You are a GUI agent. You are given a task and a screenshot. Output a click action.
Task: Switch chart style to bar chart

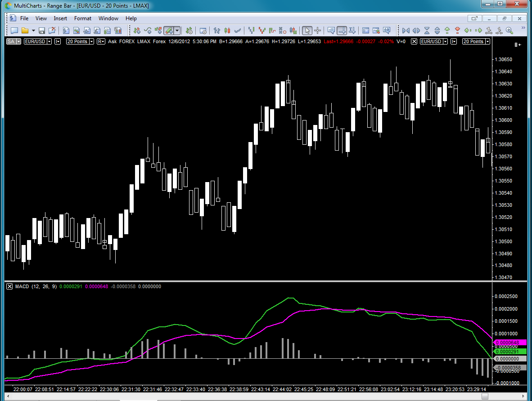[x=217, y=31]
